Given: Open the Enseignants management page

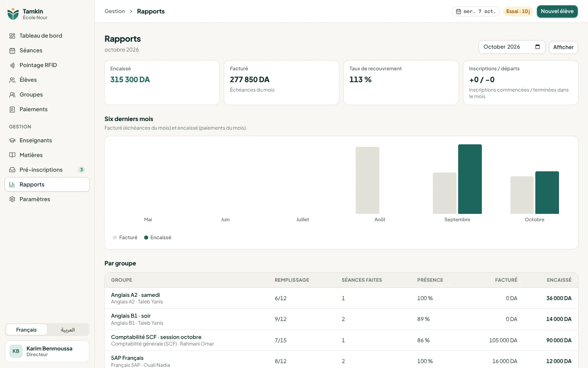Looking at the screenshot, I should coord(47,141).
